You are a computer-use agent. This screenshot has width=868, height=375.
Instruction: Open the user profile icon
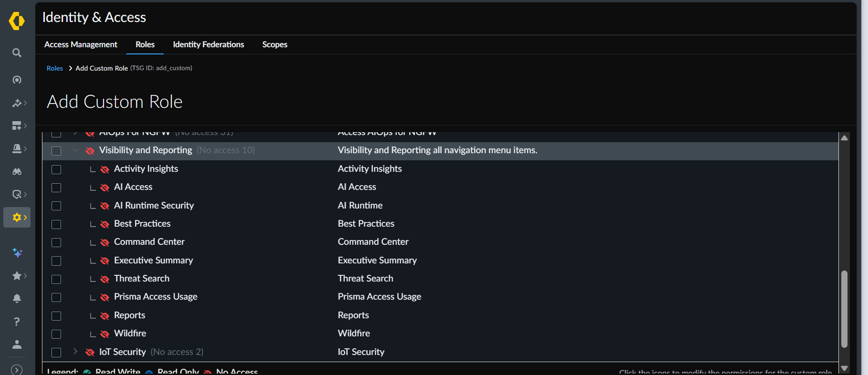17,344
